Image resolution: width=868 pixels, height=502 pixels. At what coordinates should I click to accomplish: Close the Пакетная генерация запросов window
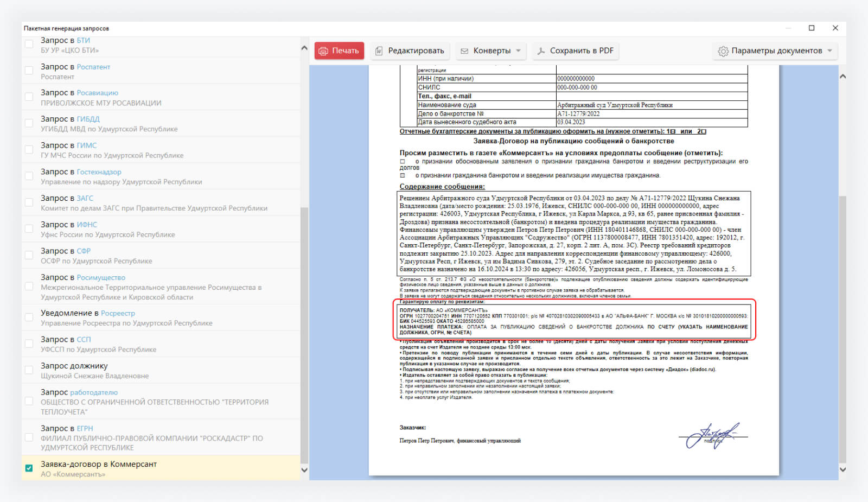tap(835, 28)
